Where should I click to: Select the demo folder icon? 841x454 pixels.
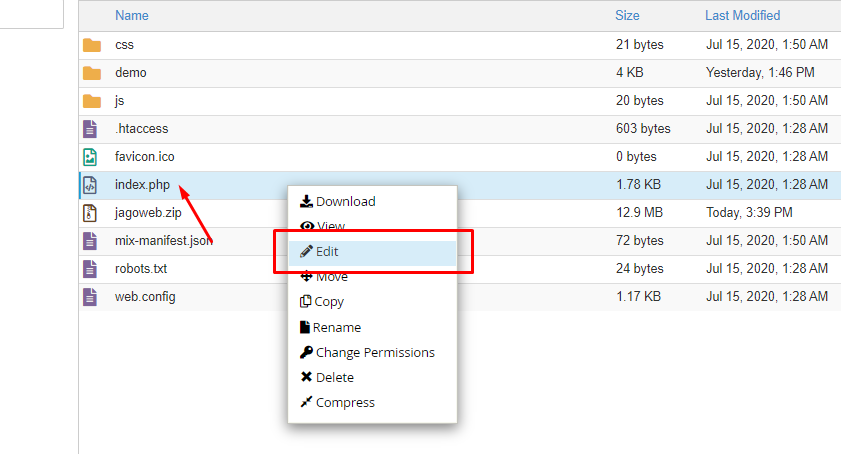click(92, 73)
